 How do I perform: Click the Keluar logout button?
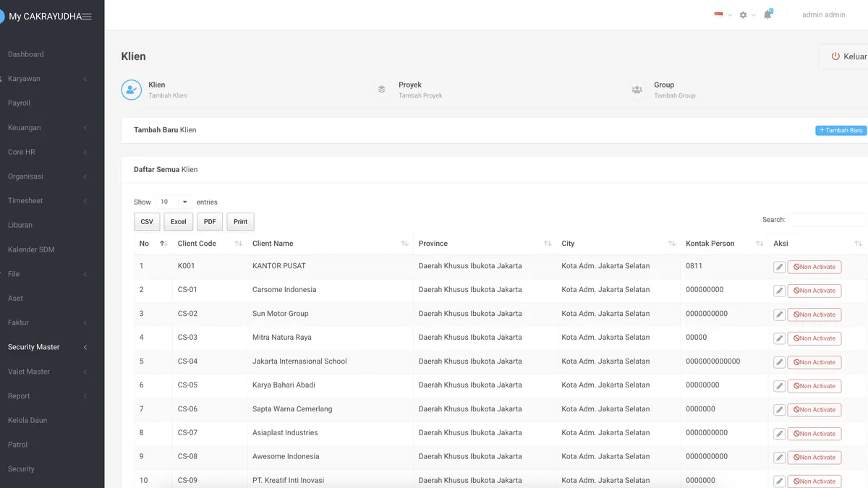[845, 56]
